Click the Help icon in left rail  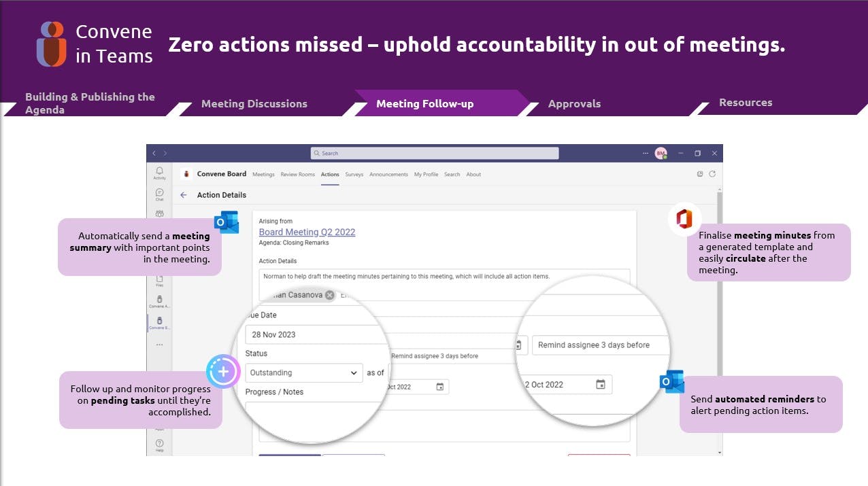159,445
